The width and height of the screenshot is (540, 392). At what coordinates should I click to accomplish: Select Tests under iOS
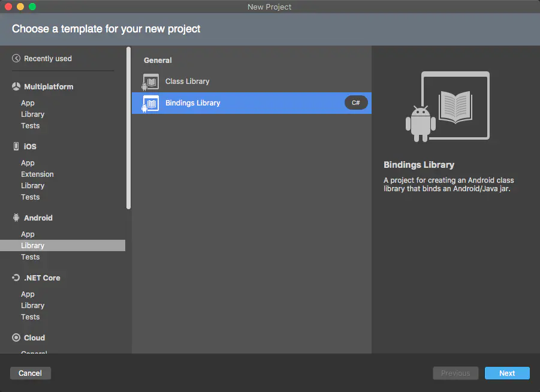click(x=31, y=197)
